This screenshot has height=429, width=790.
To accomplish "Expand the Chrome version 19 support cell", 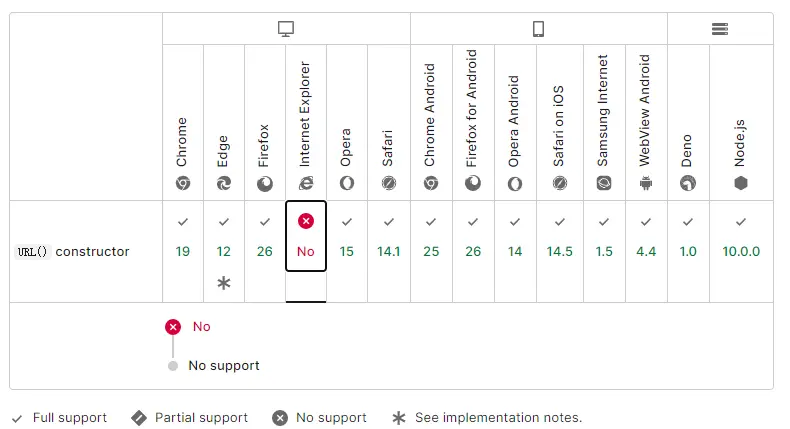I will click(x=183, y=250).
